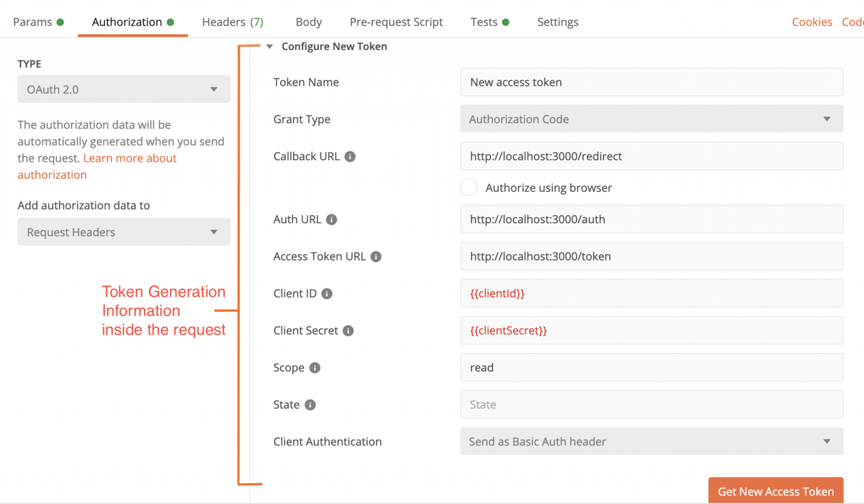Viewport: 864px width, 504px height.
Task: Open the Pre-request Script tab
Action: [396, 22]
